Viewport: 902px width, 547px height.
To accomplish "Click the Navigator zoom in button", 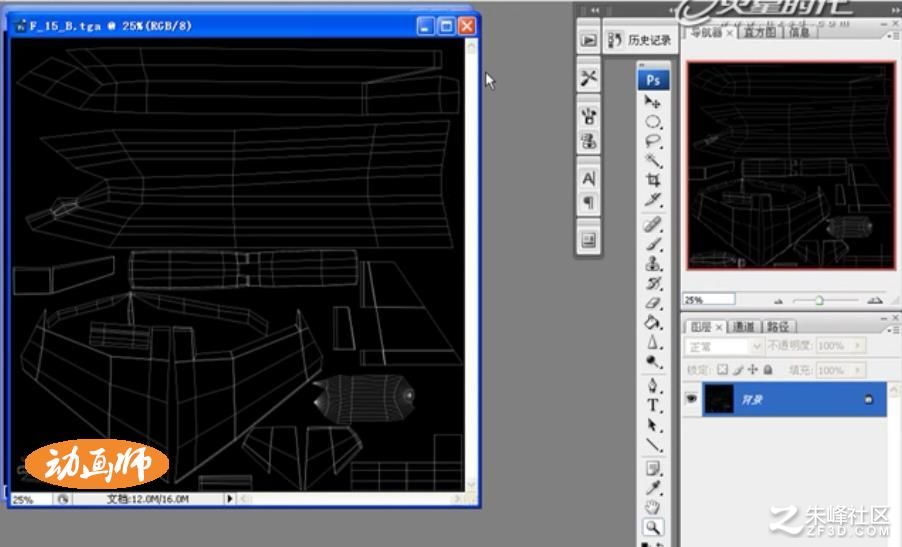I will click(874, 300).
